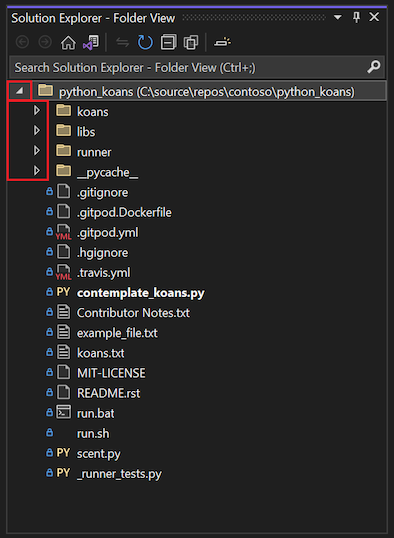Select contemplate_koans.py file
Image resolution: width=394 pixels, height=538 pixels.
coord(140,293)
